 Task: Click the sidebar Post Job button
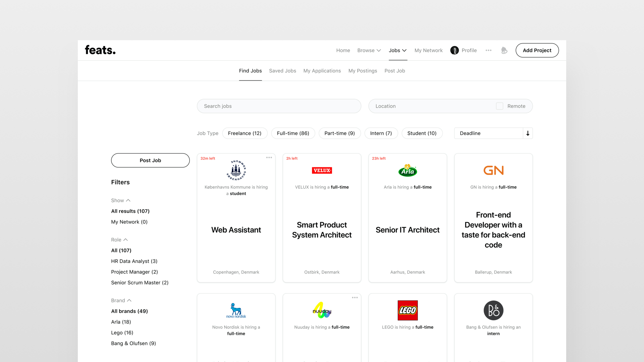pos(150,160)
